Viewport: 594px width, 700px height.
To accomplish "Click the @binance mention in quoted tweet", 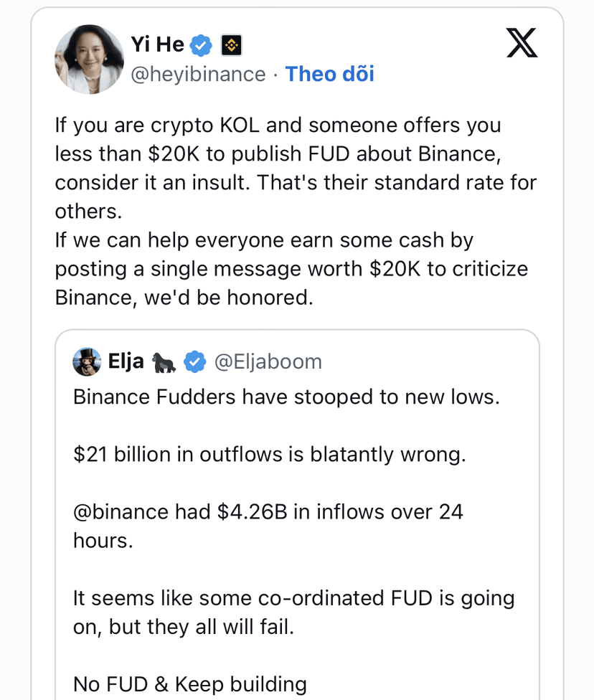I will click(x=121, y=512).
